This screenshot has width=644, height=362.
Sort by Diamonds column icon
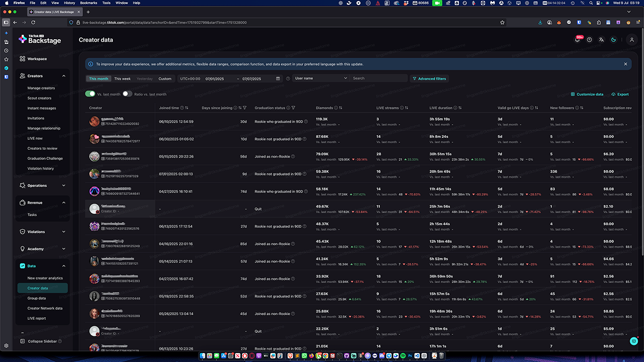click(x=341, y=108)
